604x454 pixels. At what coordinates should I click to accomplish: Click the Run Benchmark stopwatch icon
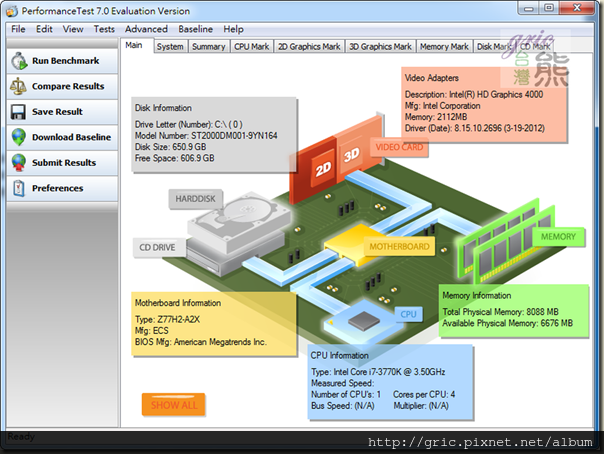click(19, 61)
